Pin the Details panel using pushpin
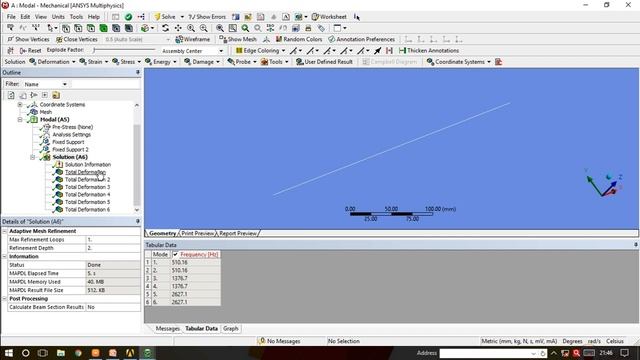Image resolution: width=640 pixels, height=360 pixels. [138, 221]
